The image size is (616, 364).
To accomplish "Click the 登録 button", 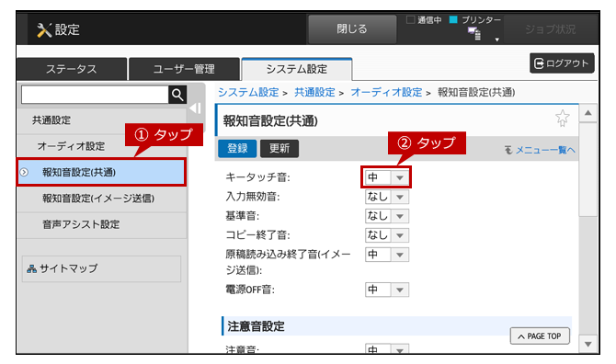I will 237,148.
